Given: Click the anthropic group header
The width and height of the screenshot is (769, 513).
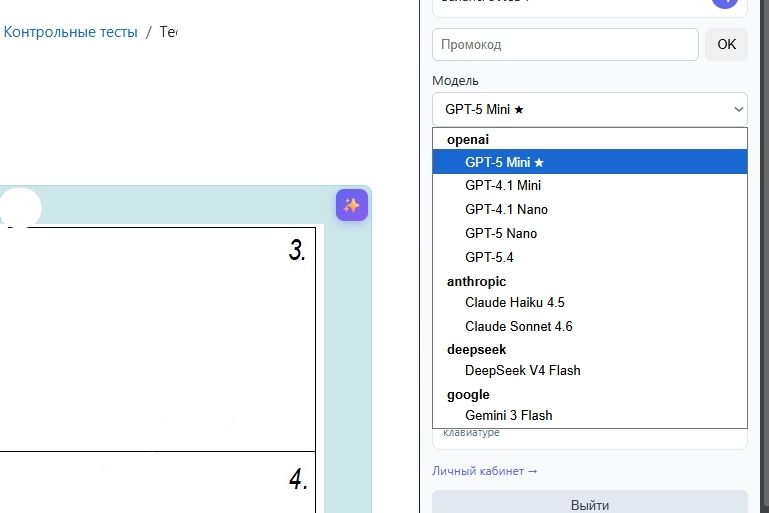Looking at the screenshot, I should (x=476, y=282).
